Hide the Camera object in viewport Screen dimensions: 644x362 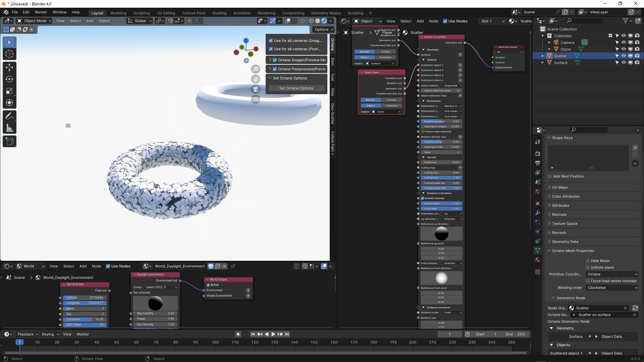point(624,43)
